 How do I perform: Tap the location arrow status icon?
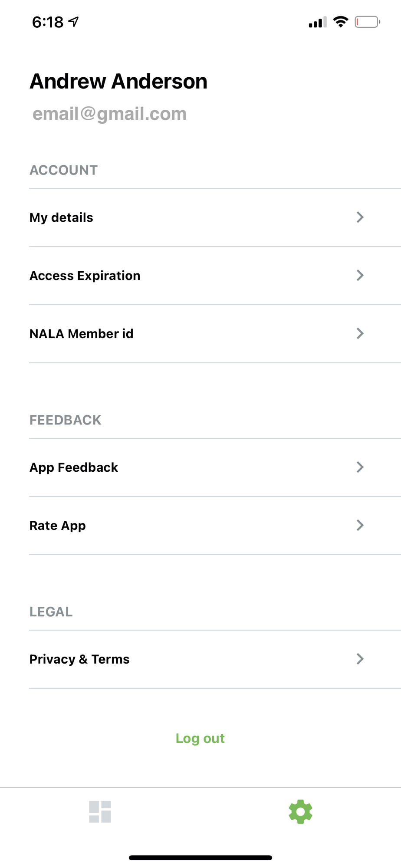click(x=74, y=21)
